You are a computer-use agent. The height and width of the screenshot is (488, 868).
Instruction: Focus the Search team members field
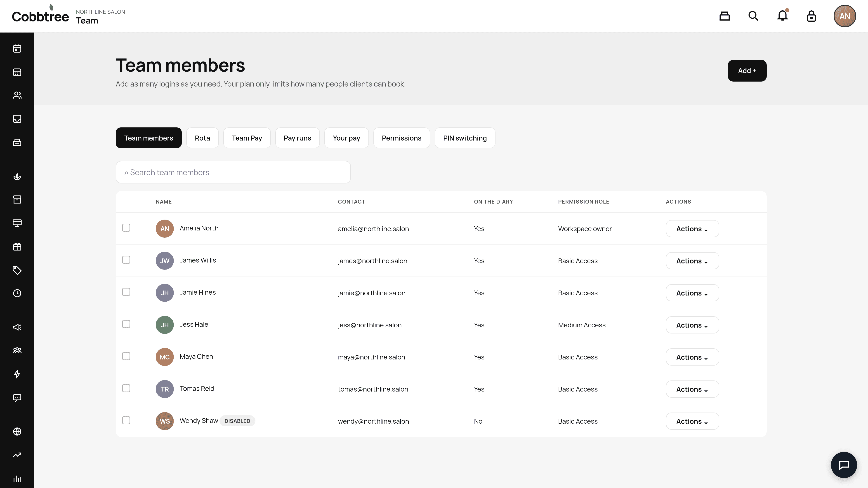click(x=233, y=172)
